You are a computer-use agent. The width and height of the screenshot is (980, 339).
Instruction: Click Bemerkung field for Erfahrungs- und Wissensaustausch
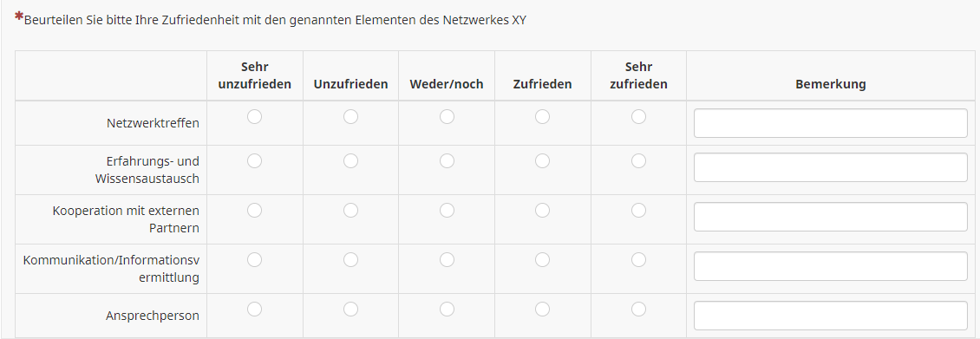point(831,167)
